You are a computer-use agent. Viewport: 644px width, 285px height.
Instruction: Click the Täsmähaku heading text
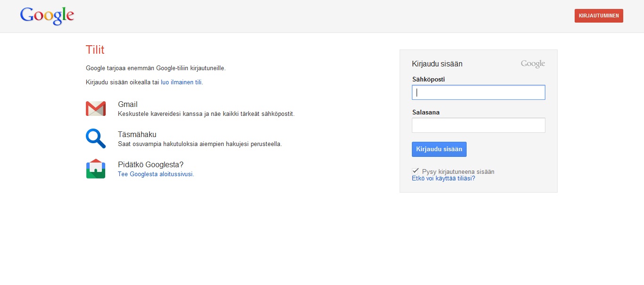[x=137, y=134]
